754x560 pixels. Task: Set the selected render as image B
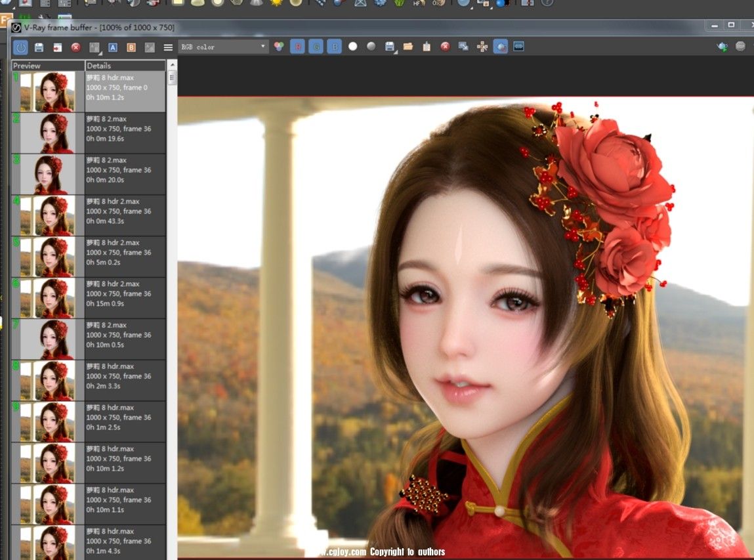coord(131,47)
